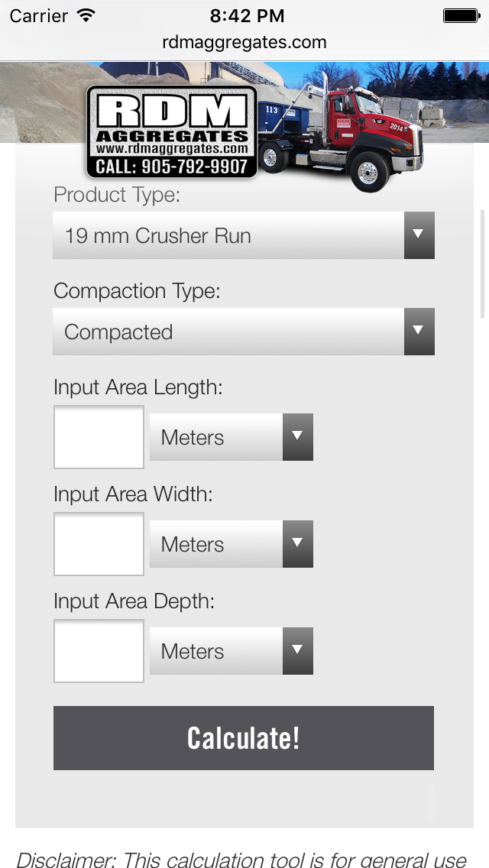Open the Depth units Meters dropdown

[x=231, y=651]
